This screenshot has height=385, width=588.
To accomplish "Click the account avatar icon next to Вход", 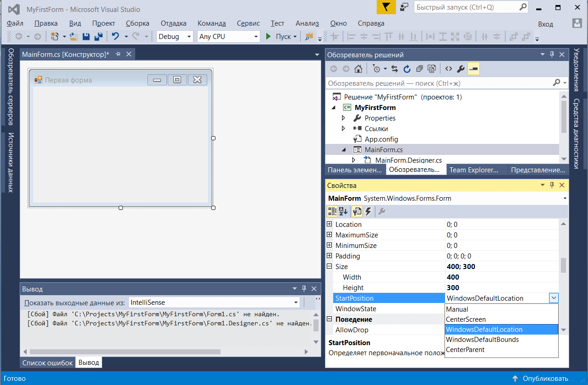I will point(577,23).
